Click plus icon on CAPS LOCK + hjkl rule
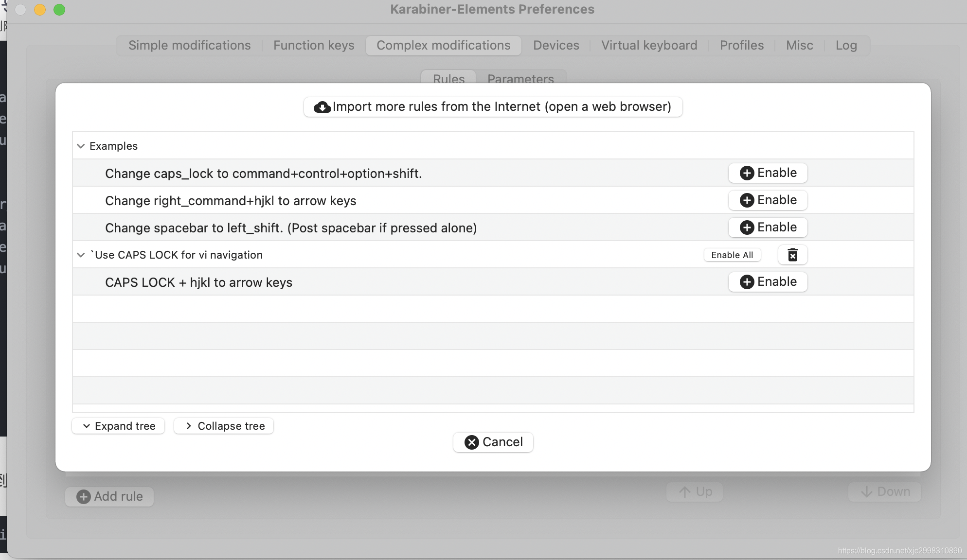 click(x=747, y=282)
